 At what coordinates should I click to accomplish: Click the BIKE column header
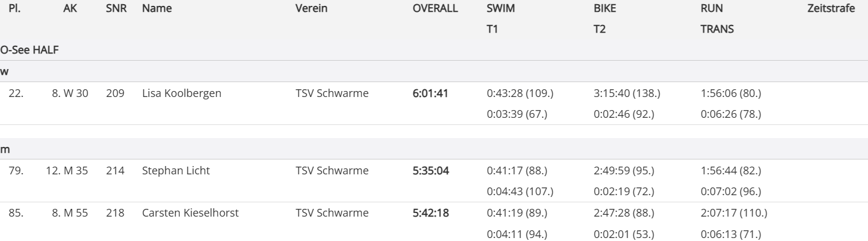click(605, 8)
